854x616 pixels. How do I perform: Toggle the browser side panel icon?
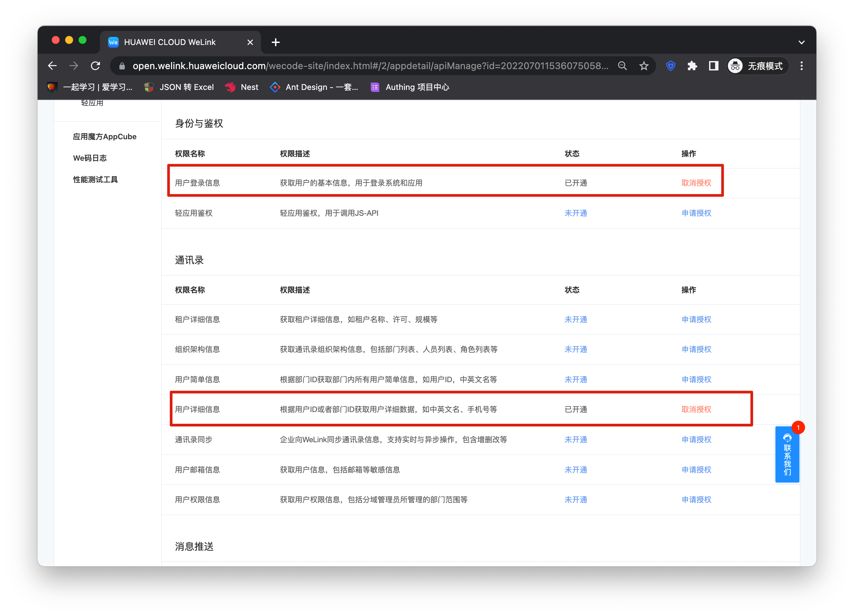(713, 66)
